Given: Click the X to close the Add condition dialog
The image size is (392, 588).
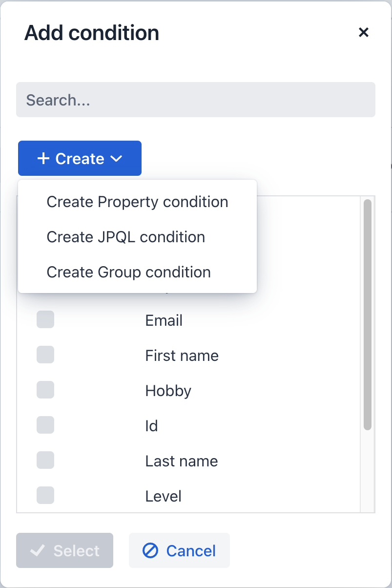Looking at the screenshot, I should coord(364,32).
